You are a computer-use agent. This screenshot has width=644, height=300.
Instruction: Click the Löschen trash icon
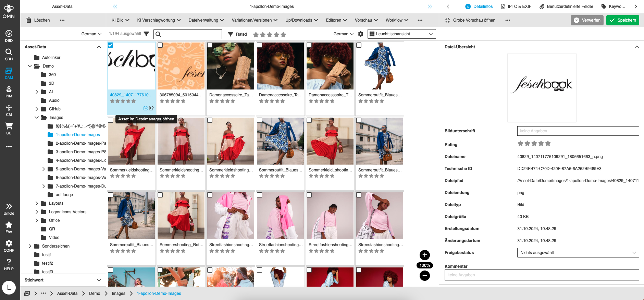tap(29, 20)
